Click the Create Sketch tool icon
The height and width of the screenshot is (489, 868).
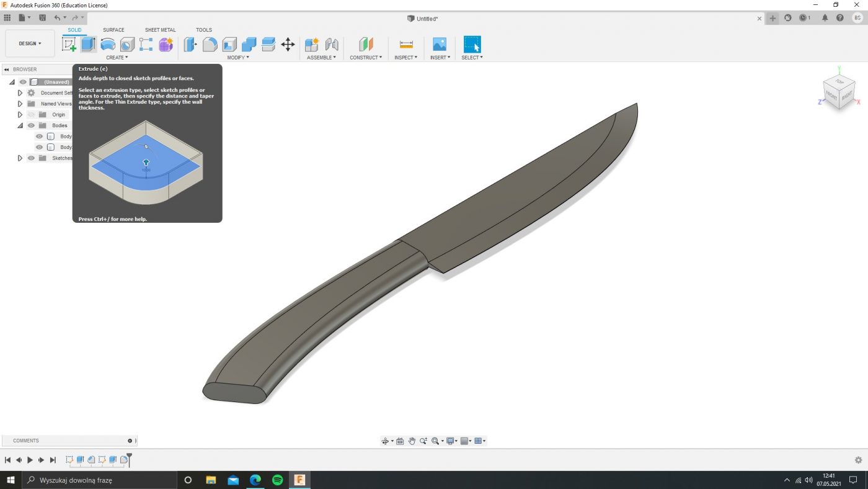click(69, 44)
